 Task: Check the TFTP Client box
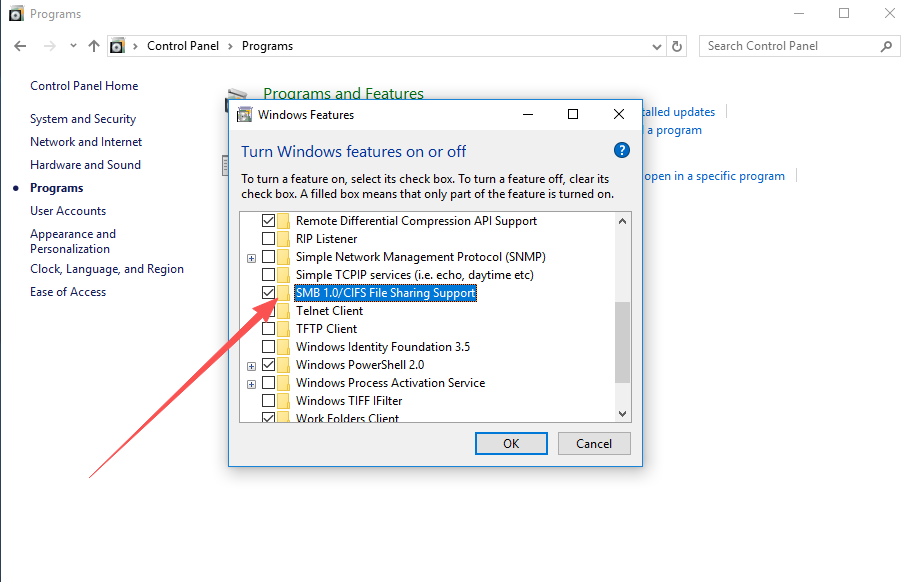(268, 329)
